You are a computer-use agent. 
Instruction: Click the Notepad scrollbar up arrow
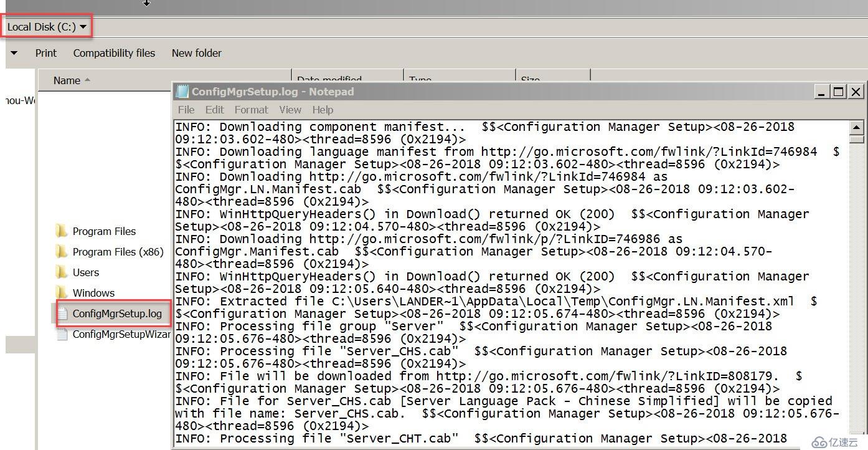point(857,127)
